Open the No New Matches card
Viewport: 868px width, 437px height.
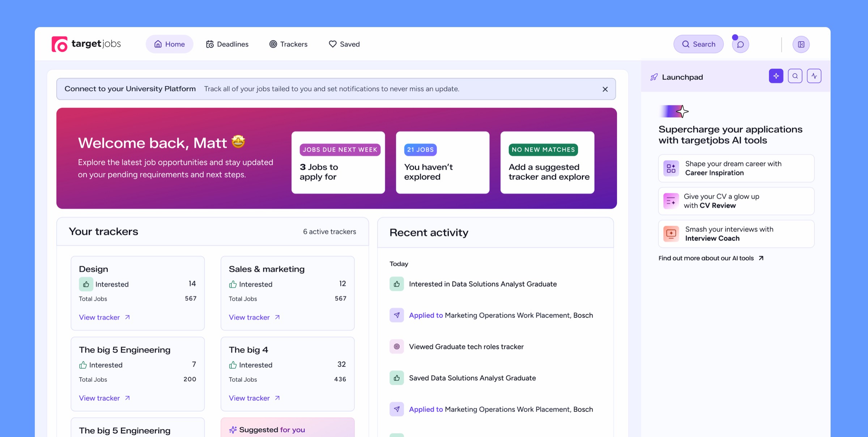pyautogui.click(x=547, y=162)
